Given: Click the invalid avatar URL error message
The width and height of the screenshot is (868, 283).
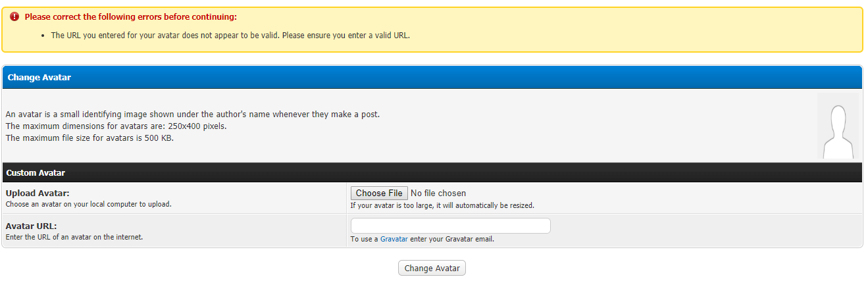Looking at the screenshot, I should pyautogui.click(x=230, y=36).
